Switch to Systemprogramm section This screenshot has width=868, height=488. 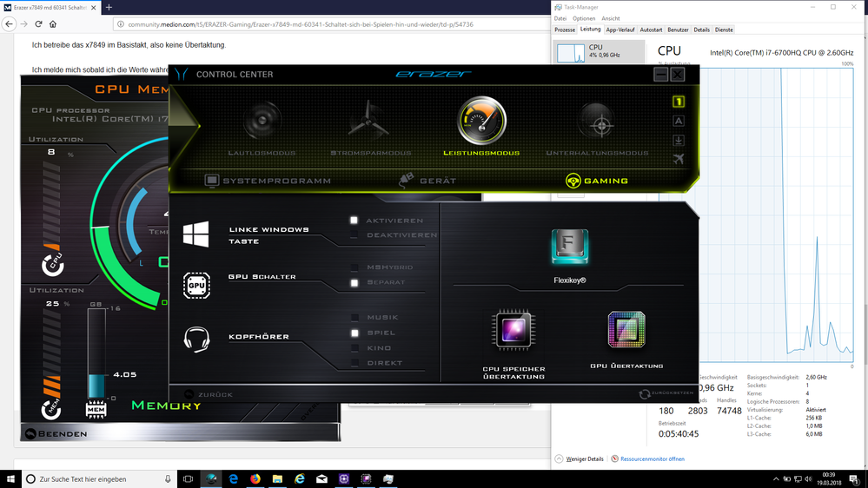click(268, 181)
